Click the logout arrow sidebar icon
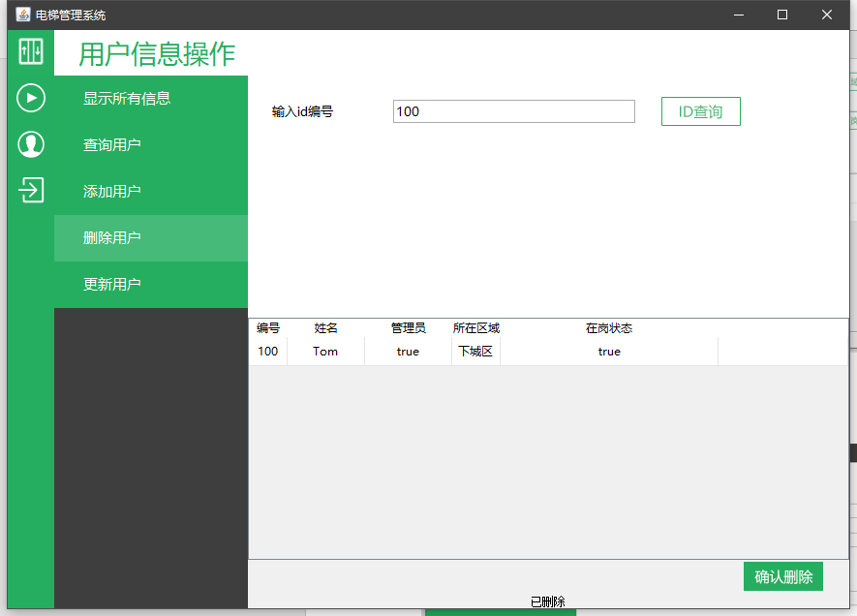857x616 pixels. [x=31, y=190]
